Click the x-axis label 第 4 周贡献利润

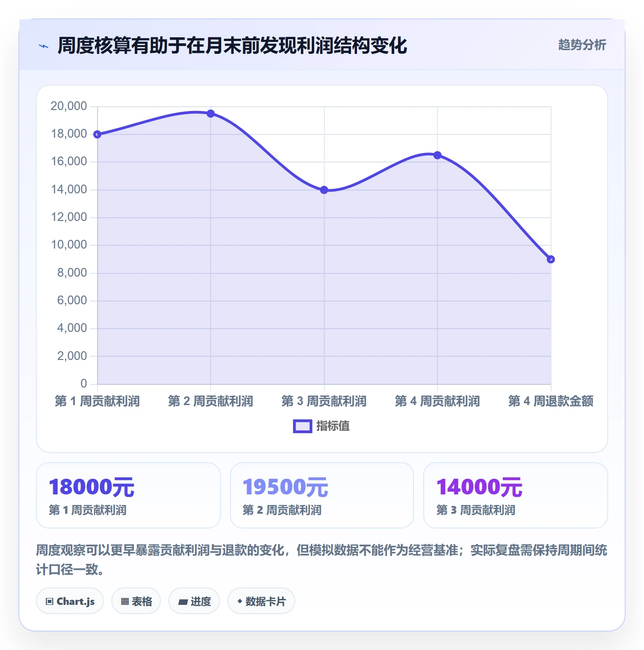(437, 401)
